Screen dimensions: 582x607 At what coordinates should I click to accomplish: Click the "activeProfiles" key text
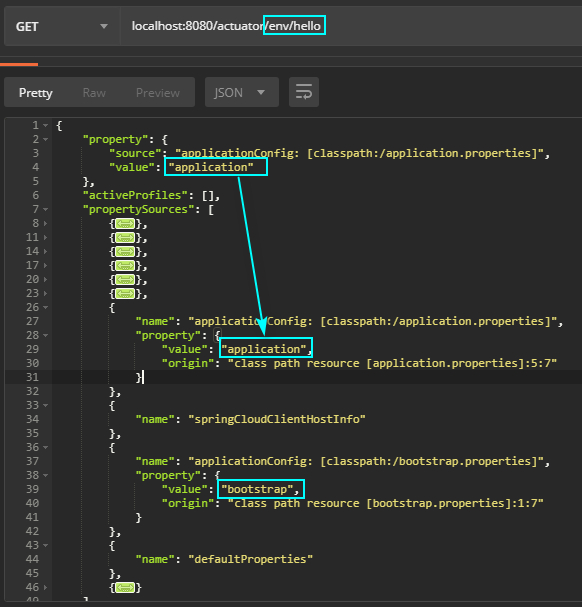[x=135, y=195]
